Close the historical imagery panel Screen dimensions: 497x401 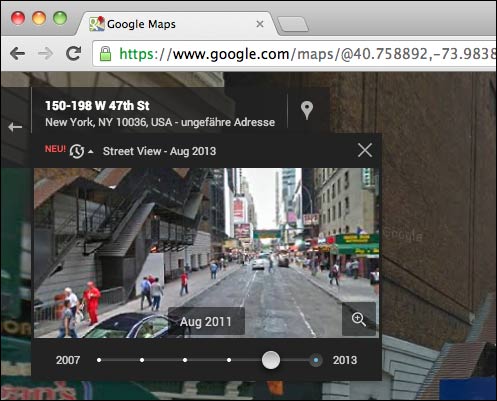pos(365,150)
